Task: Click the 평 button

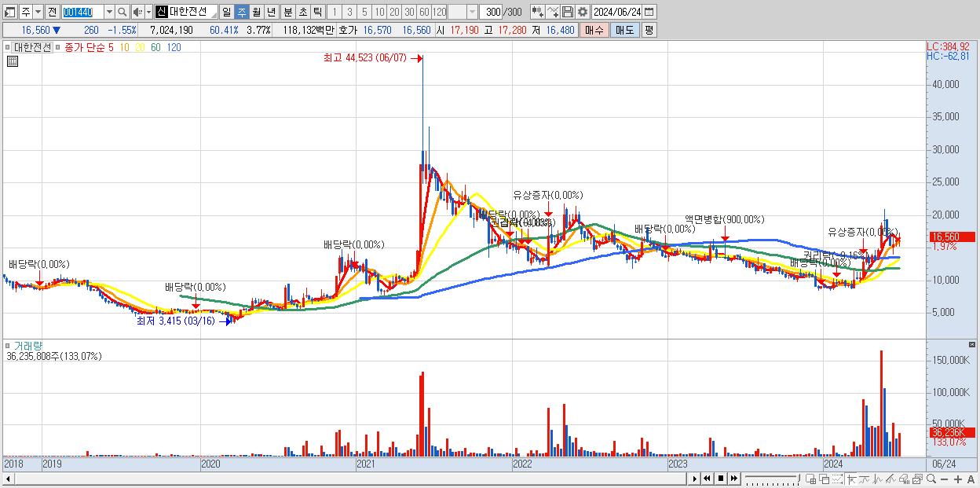Action: tap(649, 30)
